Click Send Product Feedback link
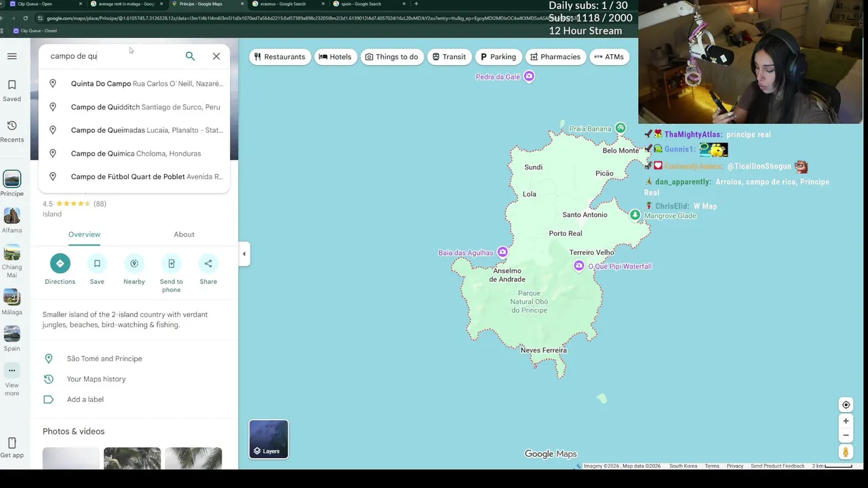Screen dimensions: 868x488 (777, 466)
